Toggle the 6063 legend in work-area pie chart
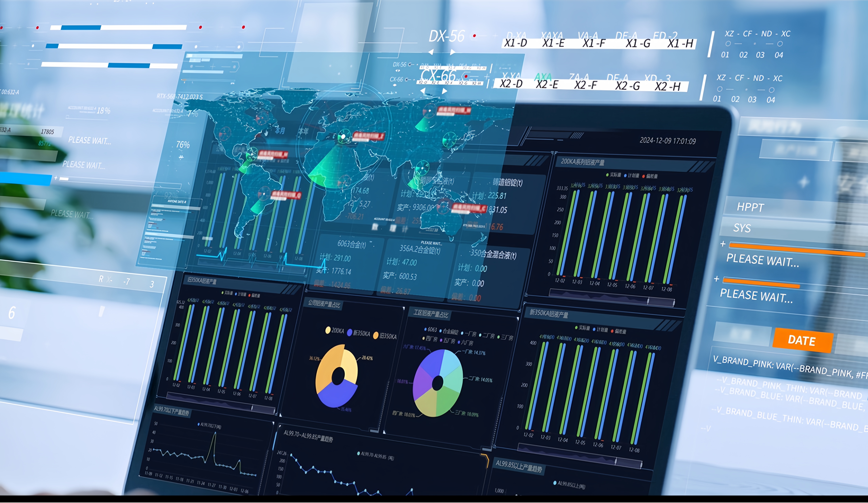This screenshot has height=503, width=868. pyautogui.click(x=431, y=329)
